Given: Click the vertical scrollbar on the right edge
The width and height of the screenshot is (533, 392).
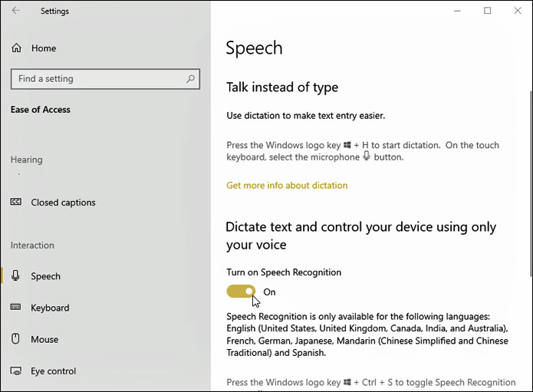Looking at the screenshot, I should 529,153.
